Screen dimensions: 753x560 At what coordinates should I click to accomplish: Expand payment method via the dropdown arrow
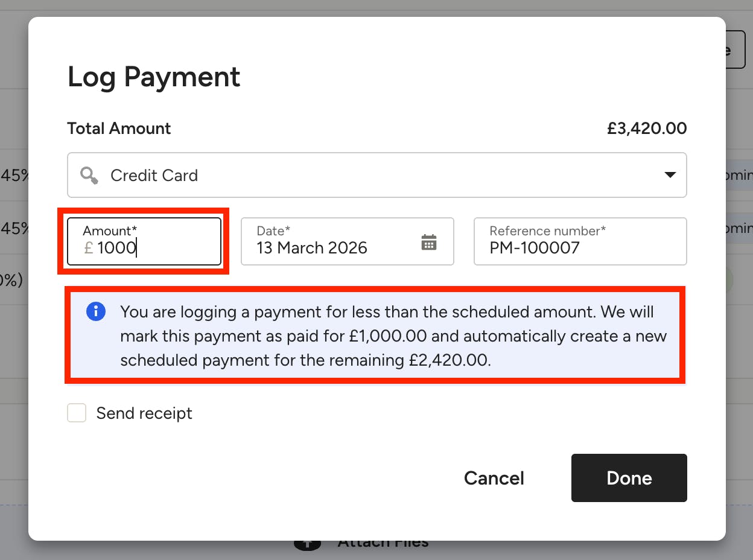(x=670, y=175)
